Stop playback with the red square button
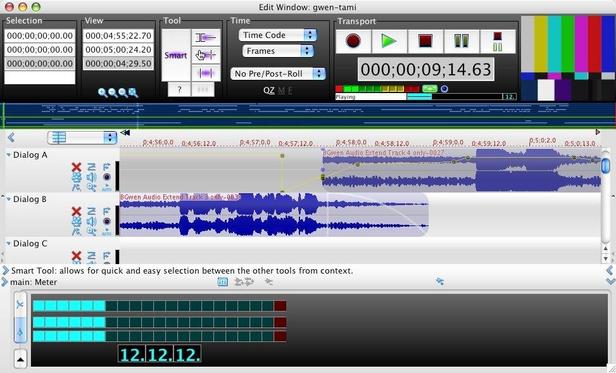 click(x=425, y=41)
